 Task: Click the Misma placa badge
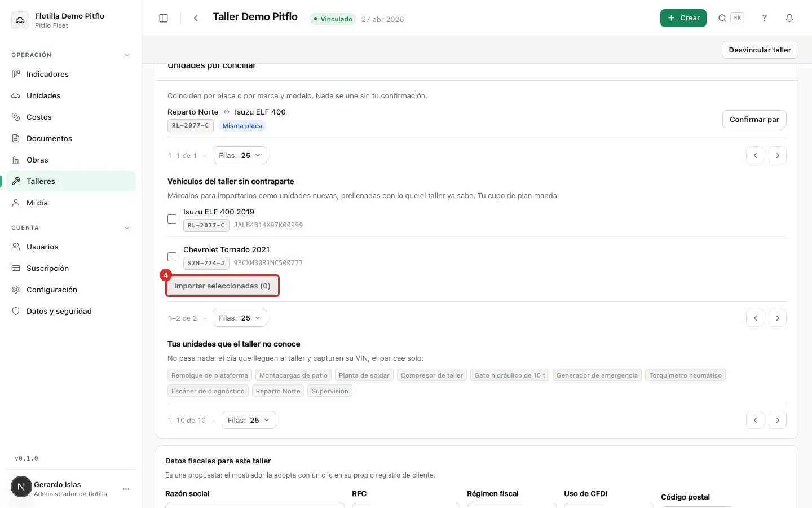click(x=242, y=126)
